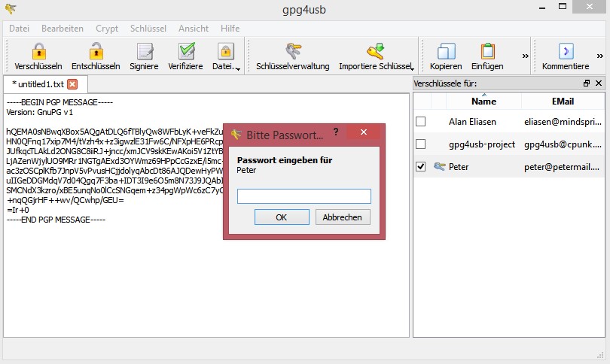The height and width of the screenshot is (364, 610).
Task: Uncheck the Peter key checkbox
Action: tap(421, 167)
